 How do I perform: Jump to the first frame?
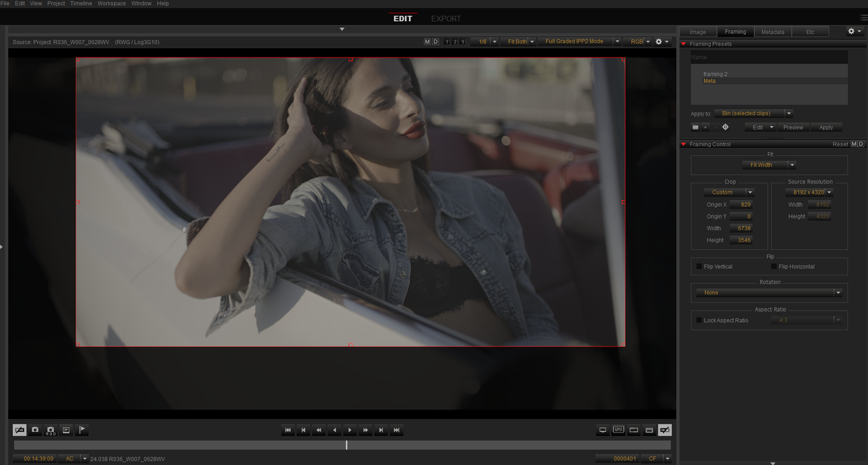[288, 430]
